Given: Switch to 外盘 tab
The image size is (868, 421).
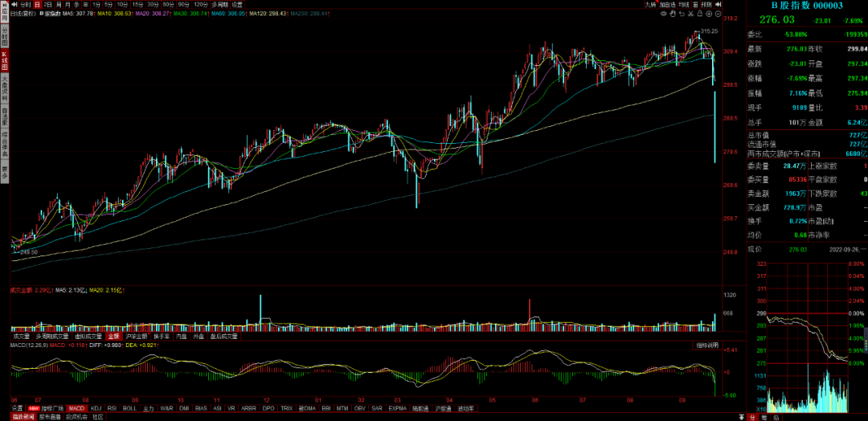Looking at the screenshot, I should pos(199,336).
